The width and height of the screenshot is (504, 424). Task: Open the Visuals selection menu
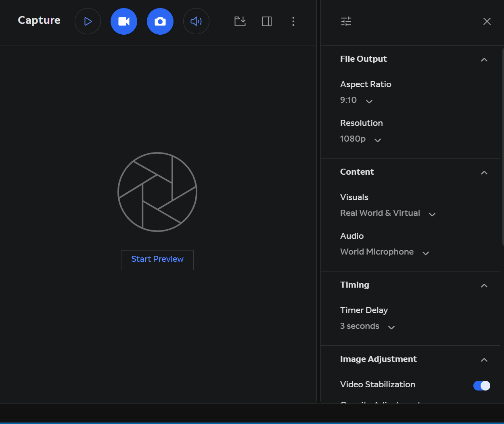click(x=432, y=214)
